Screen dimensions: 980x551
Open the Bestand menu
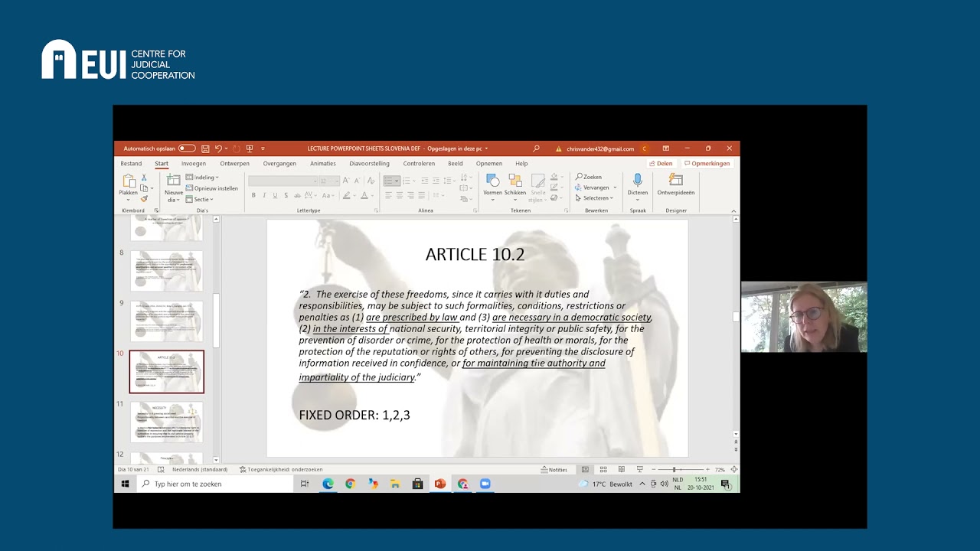point(131,163)
